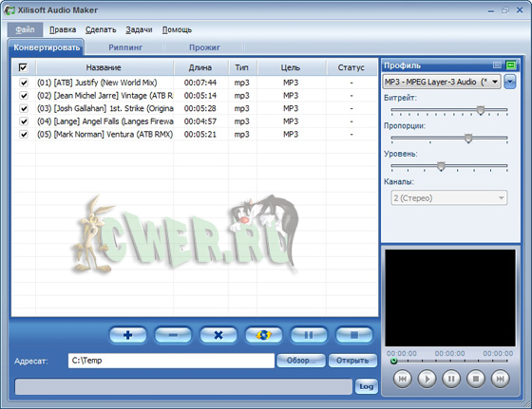Image resolution: width=532 pixels, height=409 pixels.
Task: Click the stop button in the preview player
Action: (476, 379)
